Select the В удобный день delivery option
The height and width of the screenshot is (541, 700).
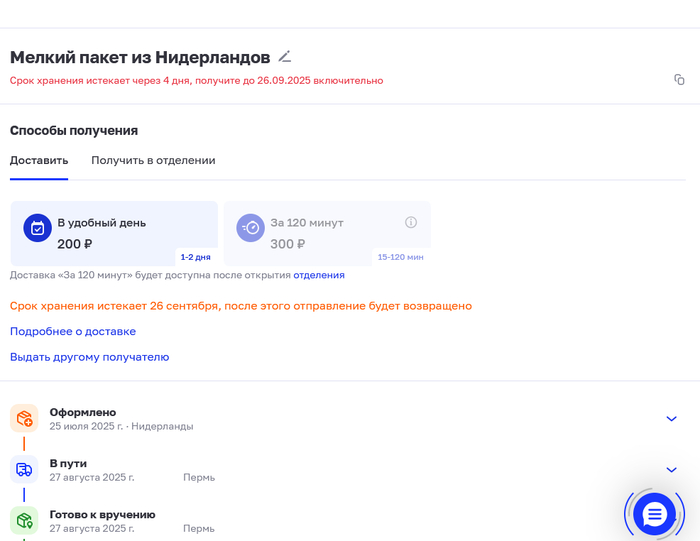click(x=114, y=233)
